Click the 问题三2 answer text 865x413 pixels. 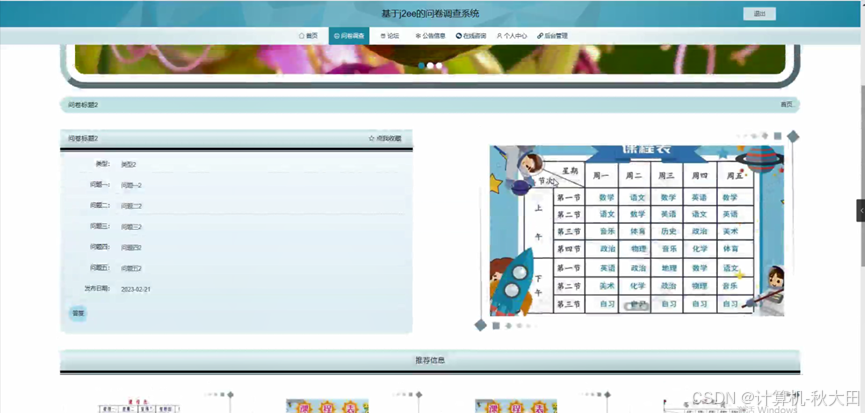point(131,227)
